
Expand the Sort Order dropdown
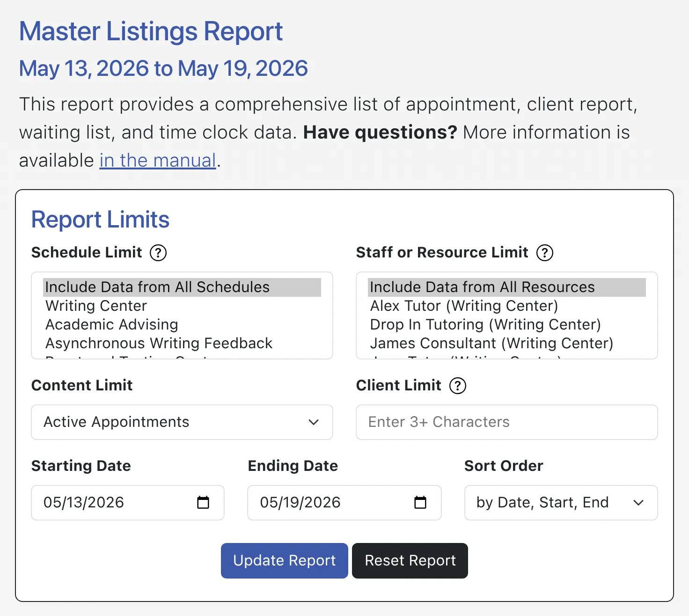[561, 503]
